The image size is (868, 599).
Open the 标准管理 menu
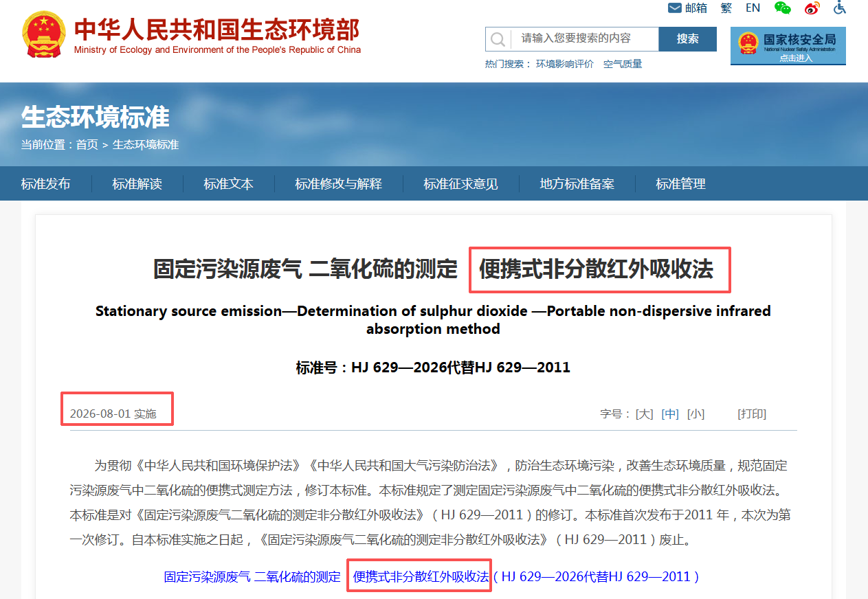pyautogui.click(x=680, y=184)
